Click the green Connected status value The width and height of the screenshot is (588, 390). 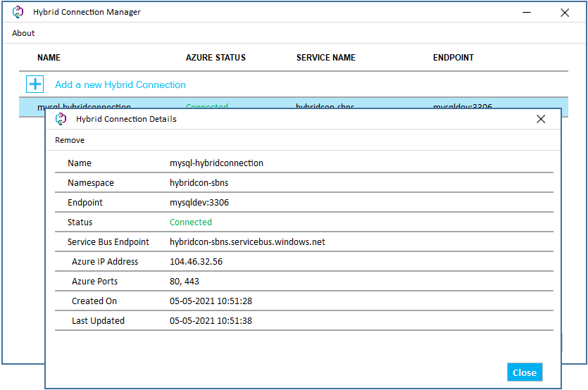tap(191, 222)
